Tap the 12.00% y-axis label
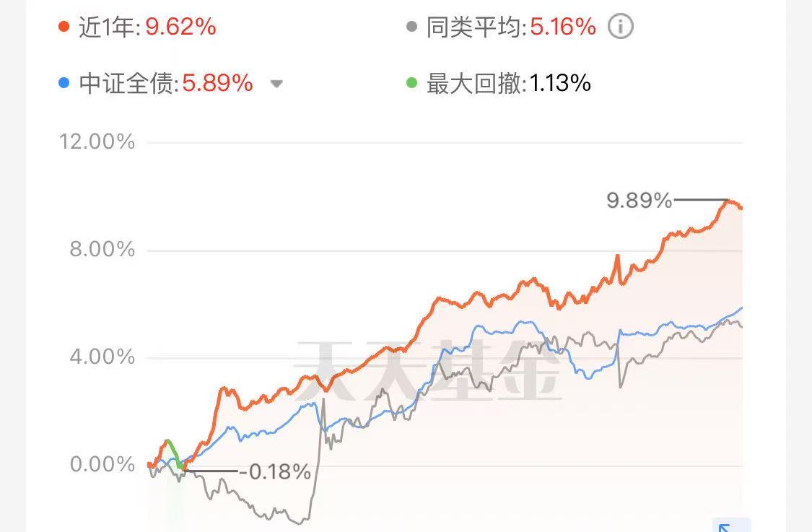 point(97,141)
